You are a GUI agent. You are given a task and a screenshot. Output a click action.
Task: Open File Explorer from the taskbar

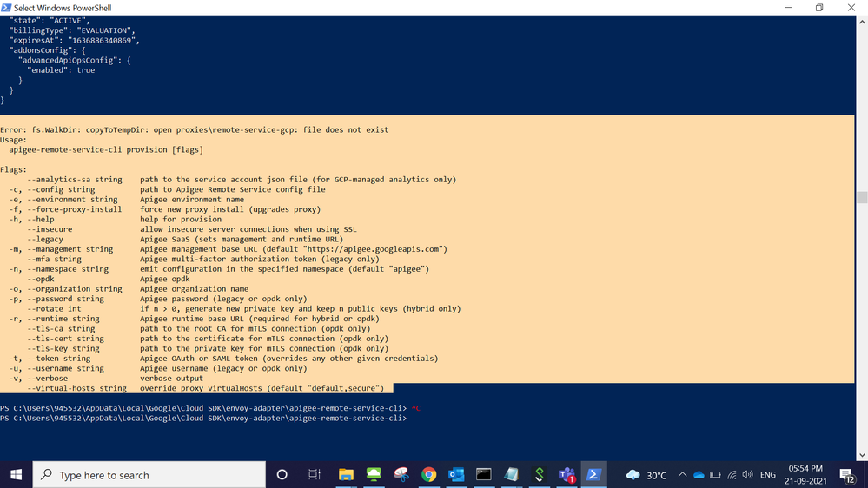[346, 475]
